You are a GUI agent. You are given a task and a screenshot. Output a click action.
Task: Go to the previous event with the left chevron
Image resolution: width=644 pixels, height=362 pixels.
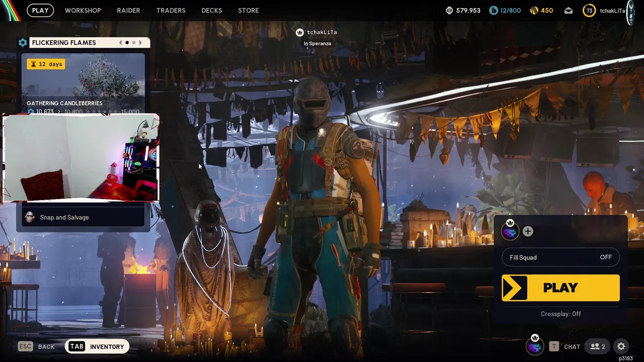(x=121, y=43)
